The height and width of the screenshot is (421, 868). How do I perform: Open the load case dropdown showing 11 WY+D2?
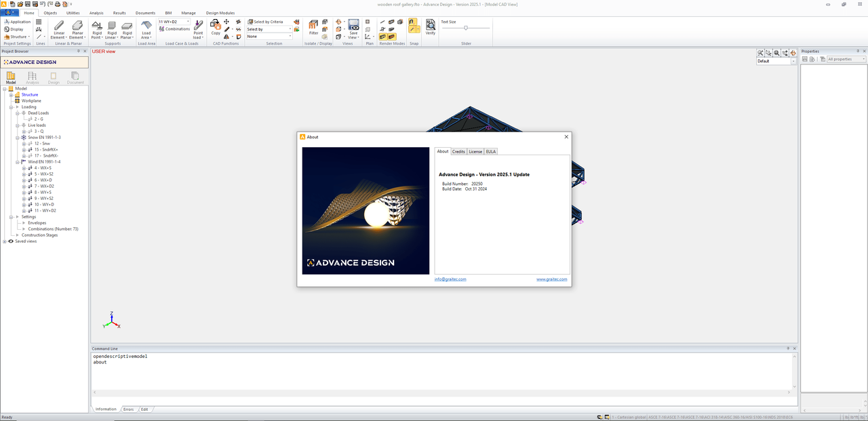pyautogui.click(x=174, y=22)
